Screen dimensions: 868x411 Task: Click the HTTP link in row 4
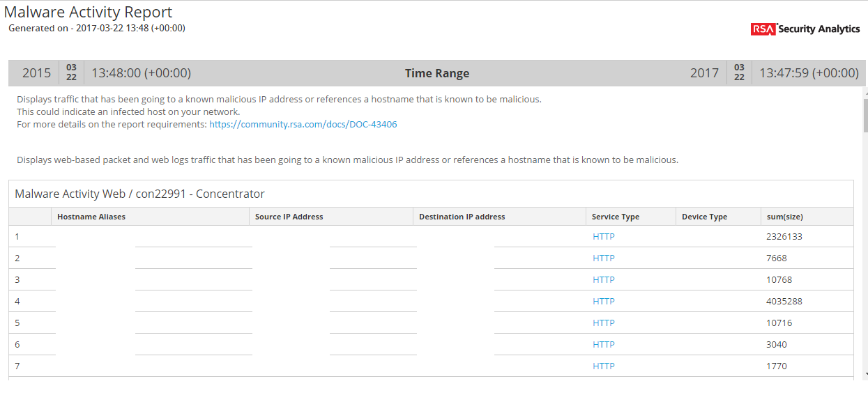coord(604,302)
